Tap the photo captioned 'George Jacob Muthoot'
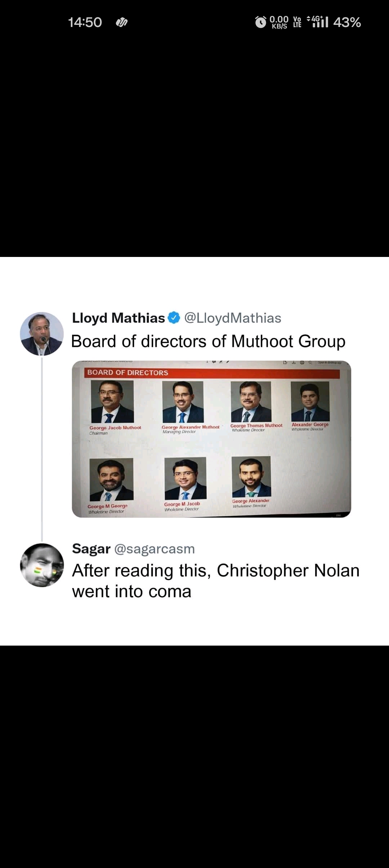Screen dimensions: 389x868 pos(112,402)
